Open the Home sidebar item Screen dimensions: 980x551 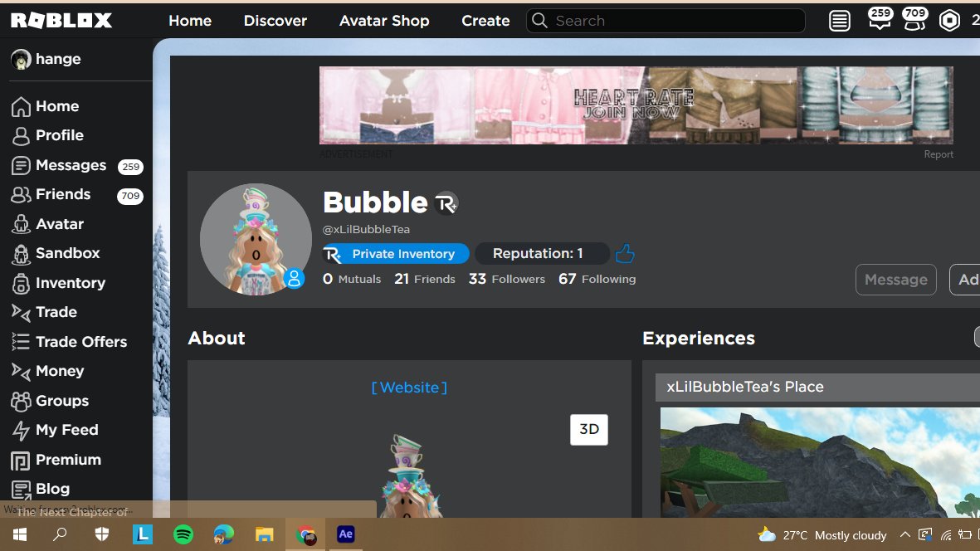coord(45,106)
